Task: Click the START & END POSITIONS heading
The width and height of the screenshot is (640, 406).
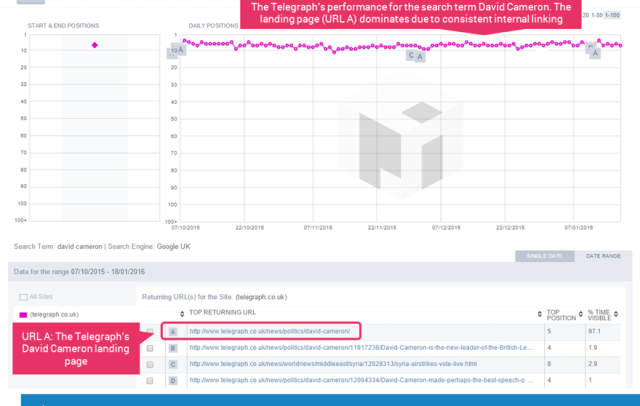Action: pyautogui.click(x=63, y=26)
